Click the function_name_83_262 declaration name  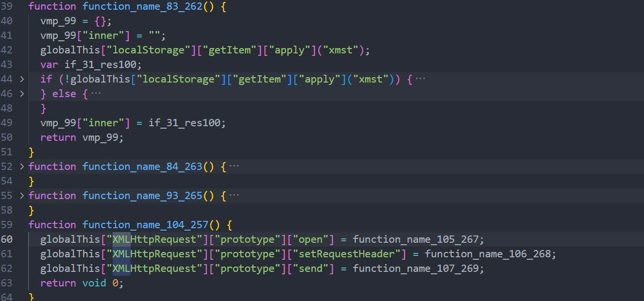tap(142, 6)
